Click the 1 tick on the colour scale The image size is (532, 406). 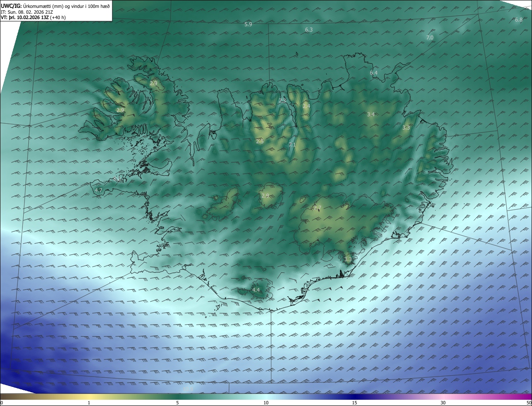pos(89,403)
